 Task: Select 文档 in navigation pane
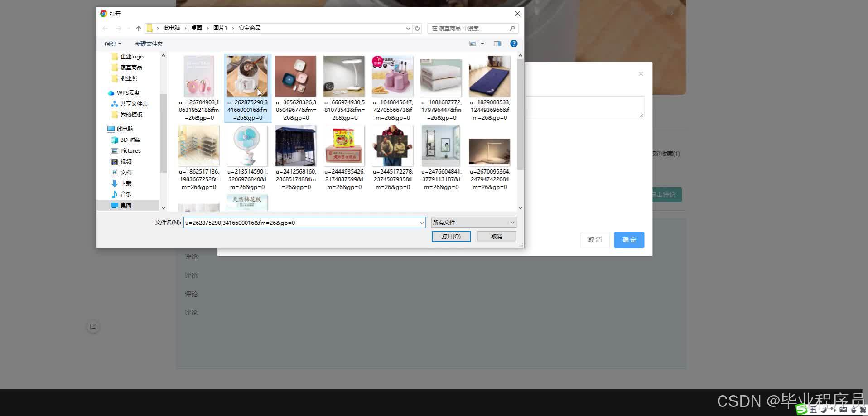[x=121, y=173]
